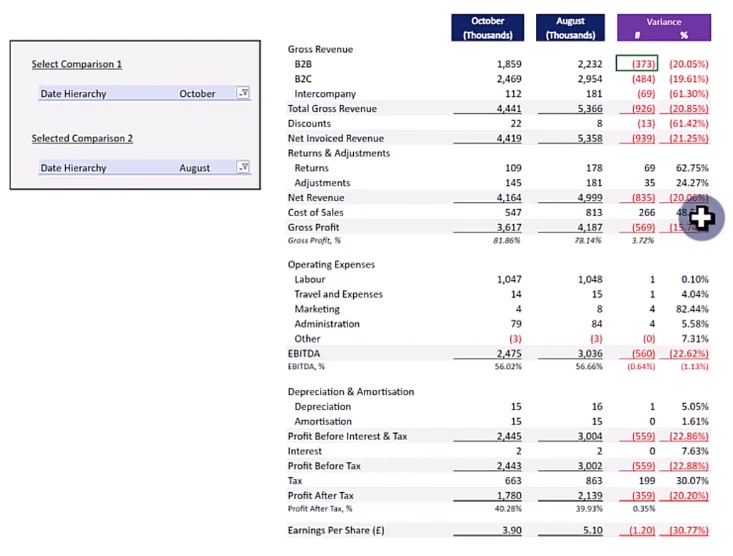Open the October Date Hierarchy filter dropdown
733x556 pixels.
(x=243, y=93)
